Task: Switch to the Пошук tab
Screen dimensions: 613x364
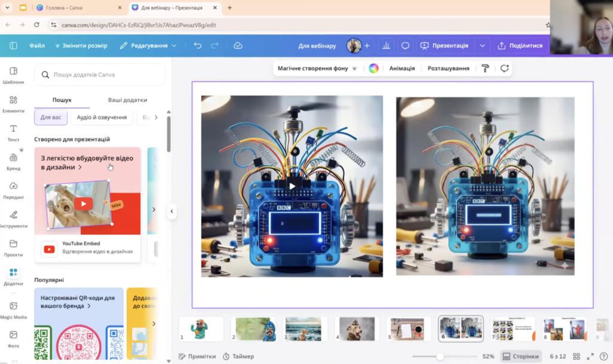Action: click(x=62, y=100)
